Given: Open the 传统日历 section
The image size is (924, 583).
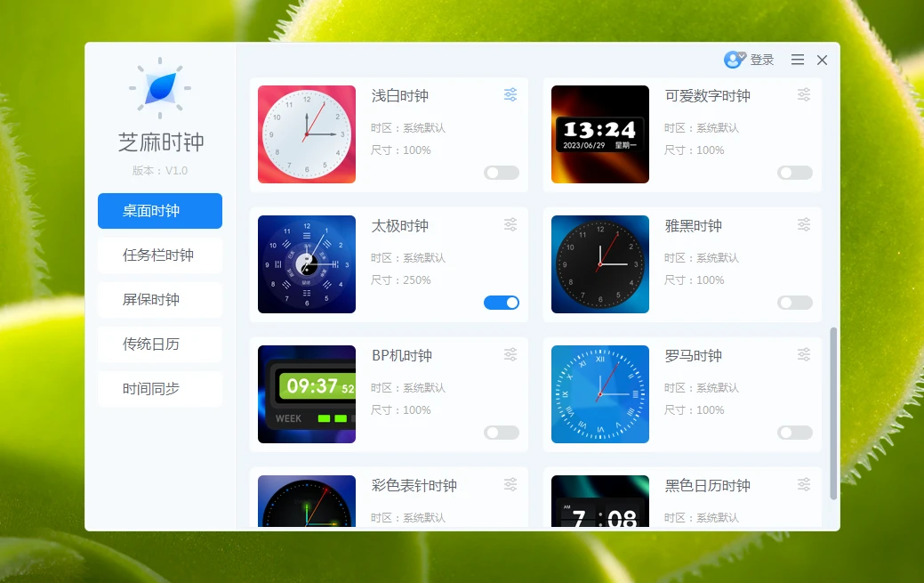Looking at the screenshot, I should 160,344.
